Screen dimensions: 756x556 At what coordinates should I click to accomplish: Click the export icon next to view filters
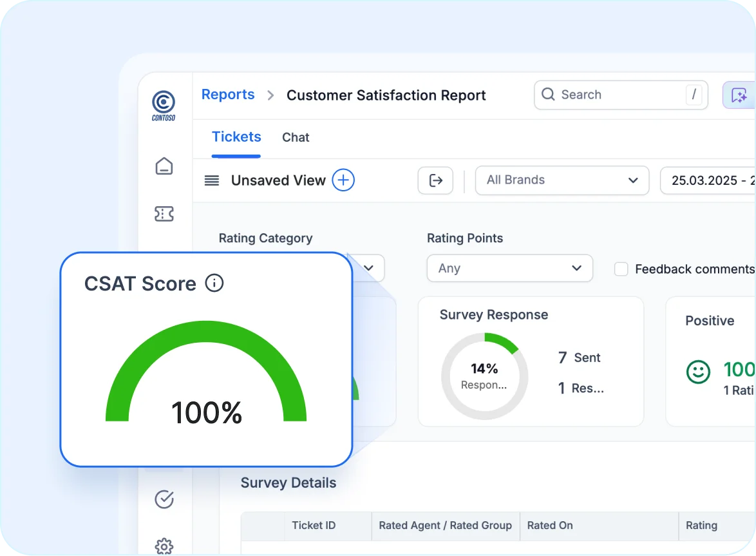pyautogui.click(x=435, y=180)
